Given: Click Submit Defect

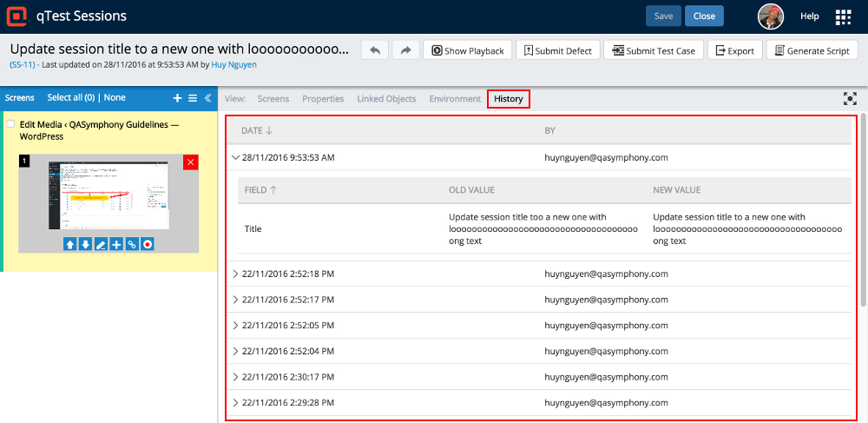Looking at the screenshot, I should click(x=557, y=50).
